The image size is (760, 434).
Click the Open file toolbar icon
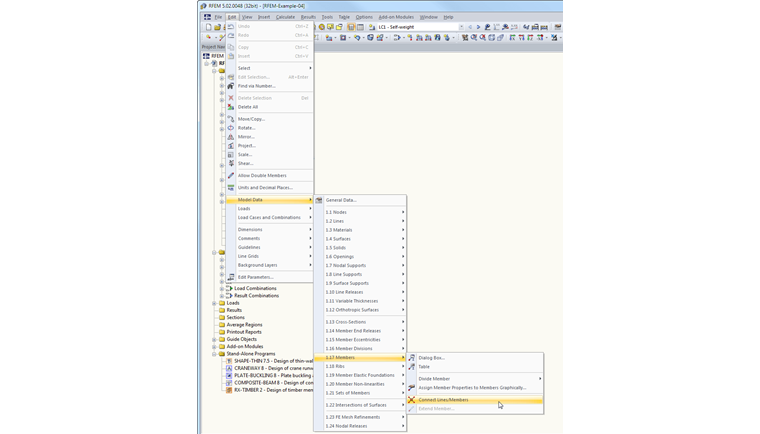pos(217,27)
